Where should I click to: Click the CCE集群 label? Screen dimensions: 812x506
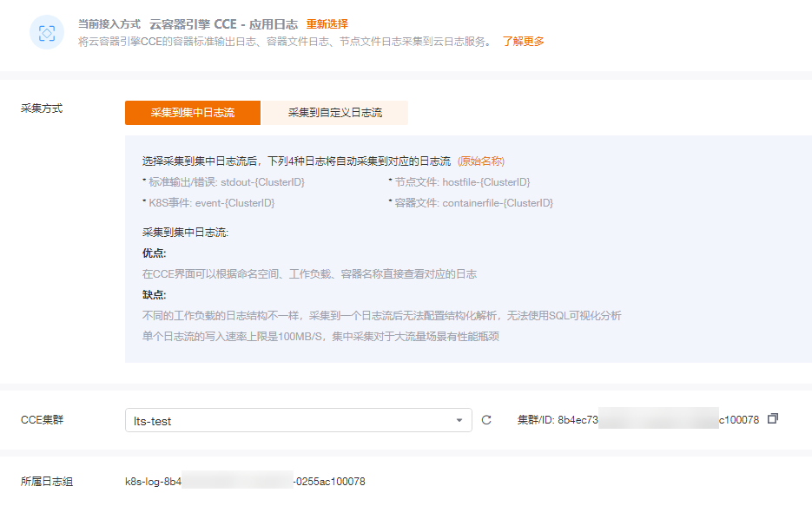click(x=42, y=419)
